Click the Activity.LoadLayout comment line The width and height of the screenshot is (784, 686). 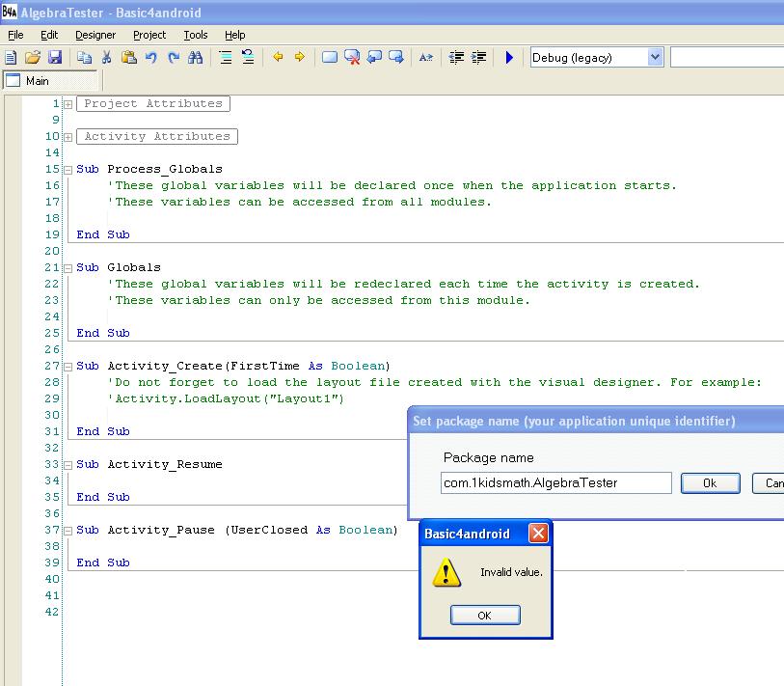click(226, 398)
